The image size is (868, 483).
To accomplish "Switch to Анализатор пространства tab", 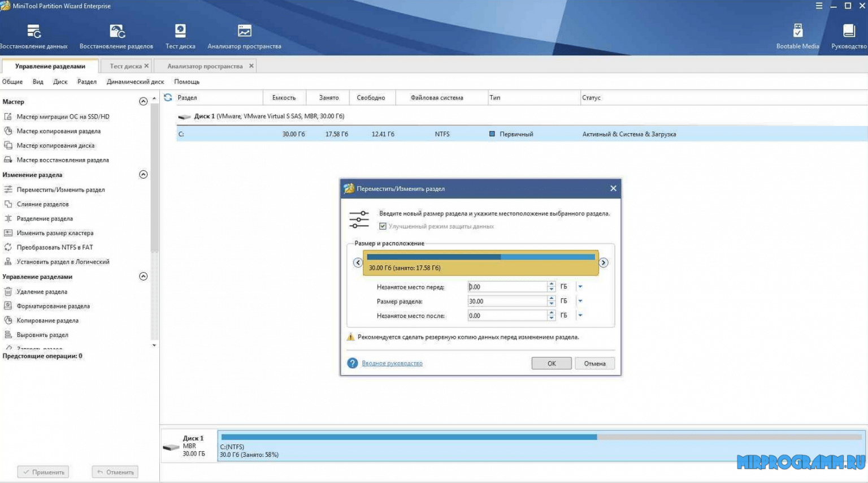I will click(205, 66).
